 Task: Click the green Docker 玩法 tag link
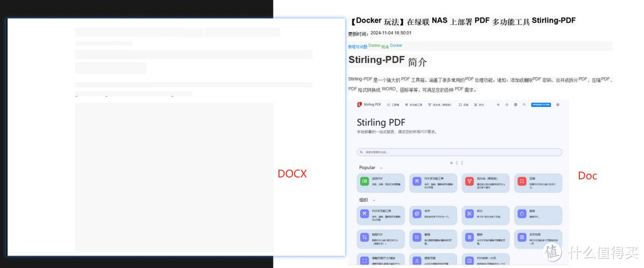point(379,46)
